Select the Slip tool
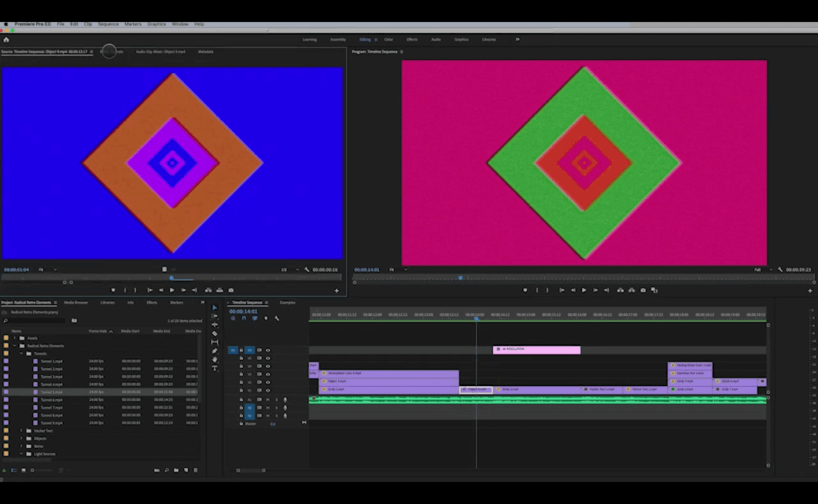The image size is (818, 504). click(215, 342)
